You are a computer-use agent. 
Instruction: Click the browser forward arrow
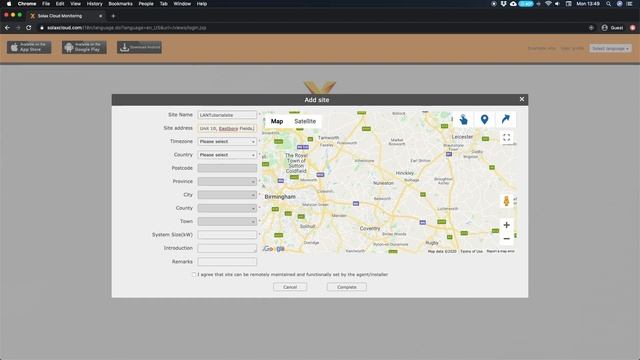(18, 28)
